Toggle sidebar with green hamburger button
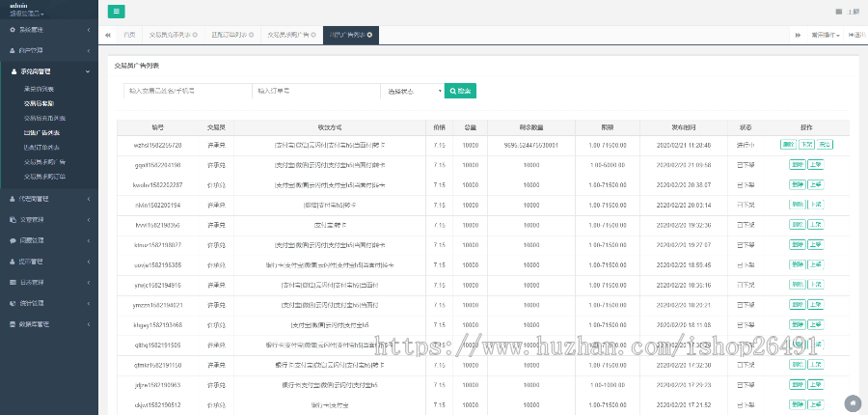The width and height of the screenshot is (868, 415). [117, 12]
